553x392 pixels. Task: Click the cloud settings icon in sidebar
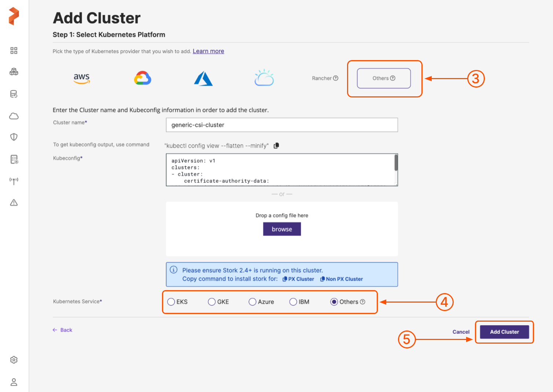[14, 116]
